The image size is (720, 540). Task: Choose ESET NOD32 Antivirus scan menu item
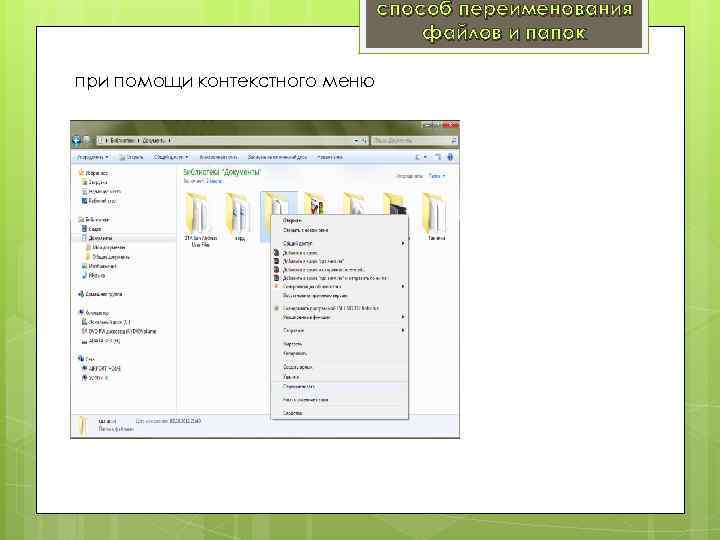[x=340, y=308]
